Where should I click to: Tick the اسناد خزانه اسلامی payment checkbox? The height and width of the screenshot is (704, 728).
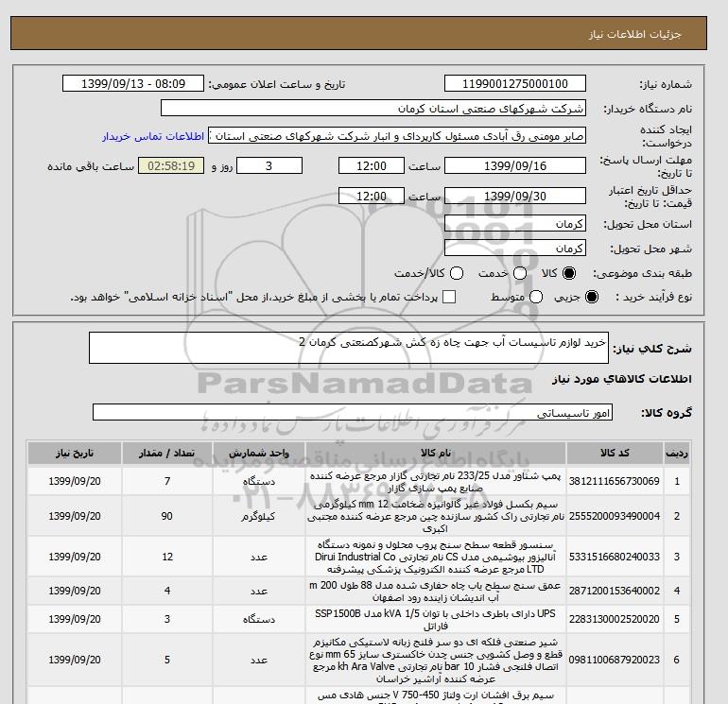(x=449, y=297)
